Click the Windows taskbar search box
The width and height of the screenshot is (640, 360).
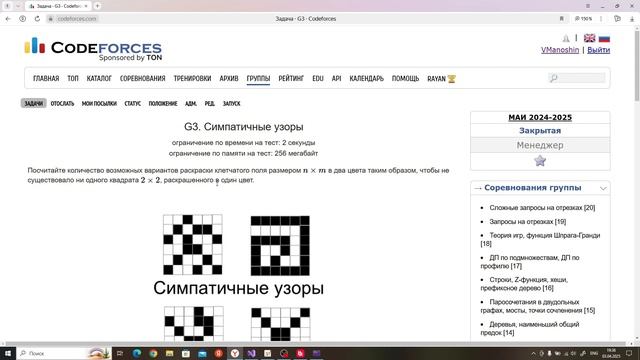pyautogui.click(x=64, y=353)
